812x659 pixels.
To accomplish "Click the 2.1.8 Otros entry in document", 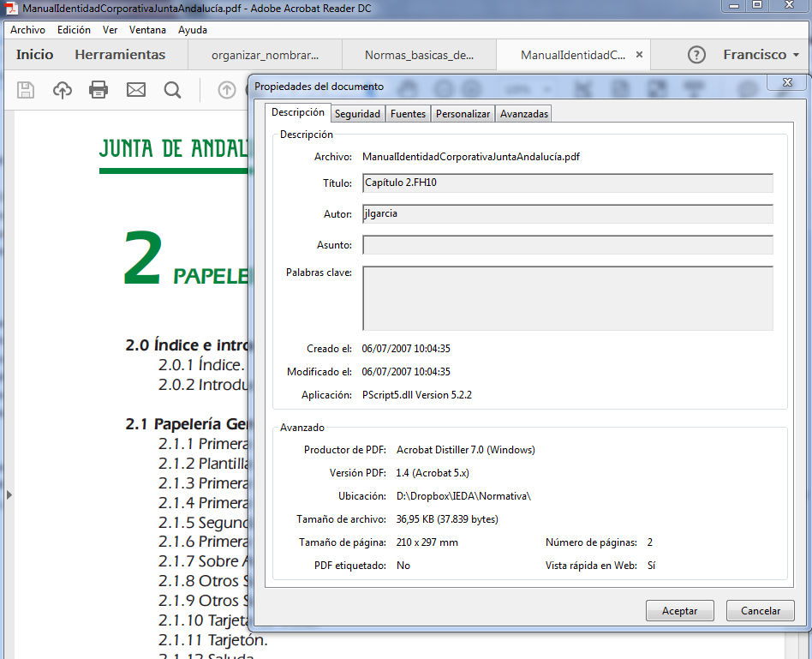I will 203,581.
